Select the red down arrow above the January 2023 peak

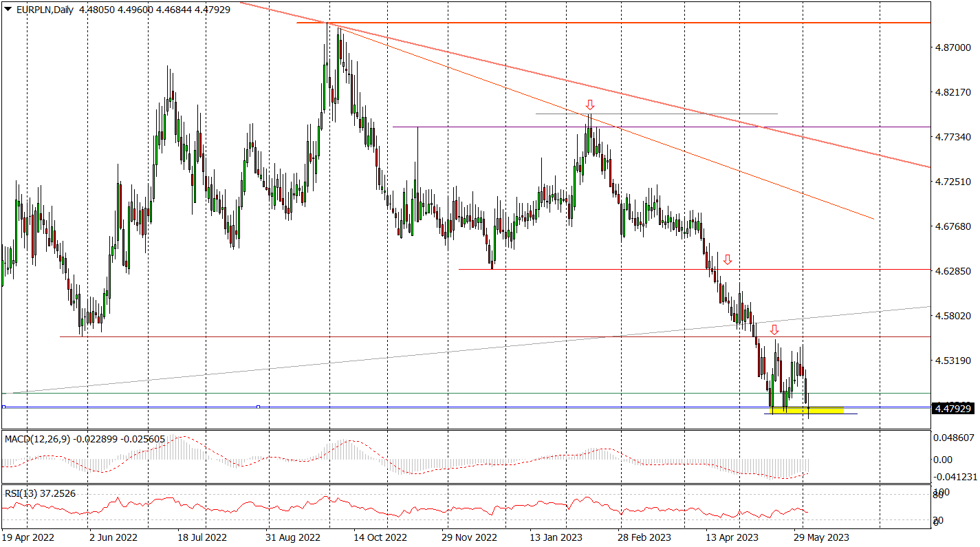point(590,105)
